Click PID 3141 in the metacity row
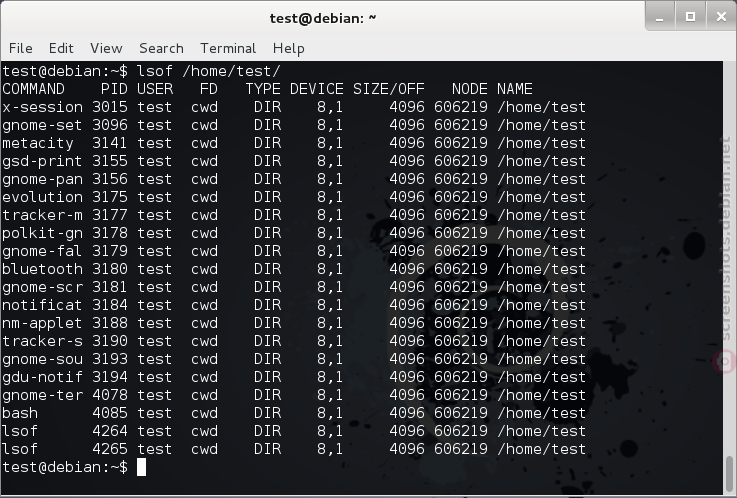Viewport: 737px width, 498px height. (110, 143)
